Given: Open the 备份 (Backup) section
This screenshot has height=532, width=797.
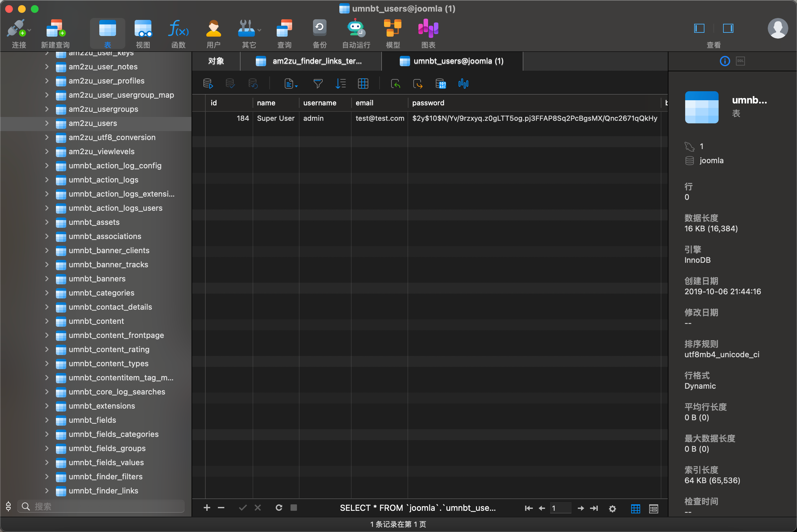Looking at the screenshot, I should click(x=319, y=34).
